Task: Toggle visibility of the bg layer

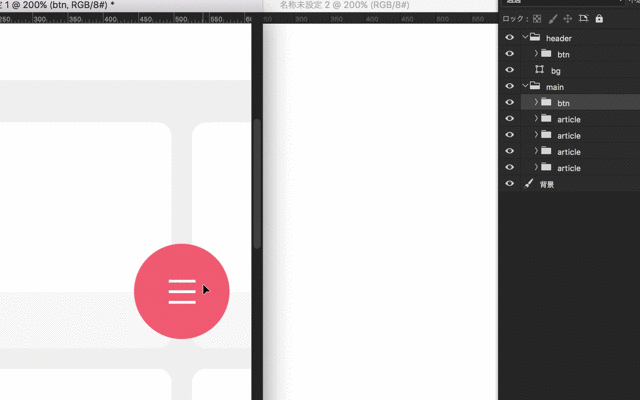Action: [509, 70]
